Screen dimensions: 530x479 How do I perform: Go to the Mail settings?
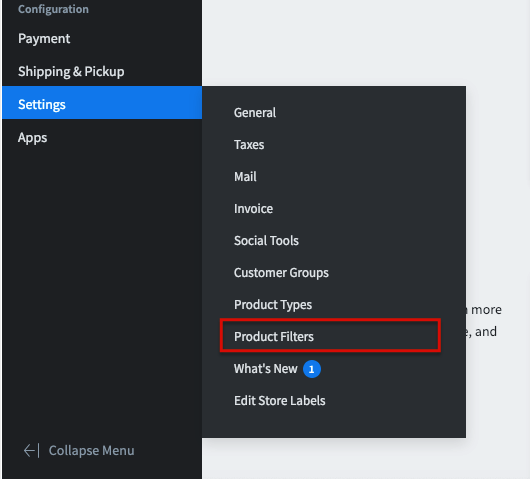pyautogui.click(x=245, y=176)
